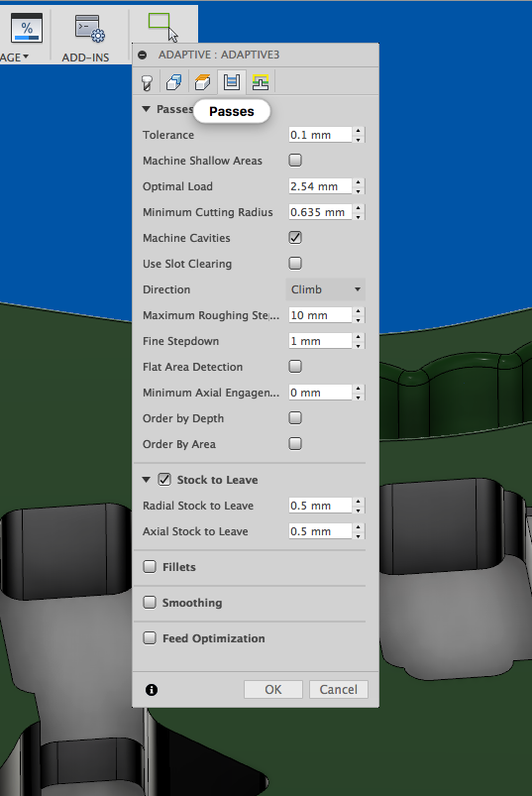Viewport: 532px width, 796px height.
Task: Enable Feed Optimization
Action: 150,638
